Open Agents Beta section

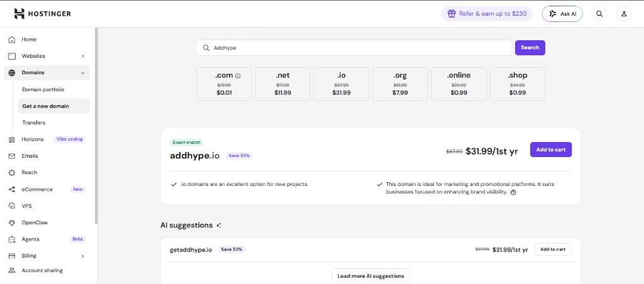coord(47,239)
